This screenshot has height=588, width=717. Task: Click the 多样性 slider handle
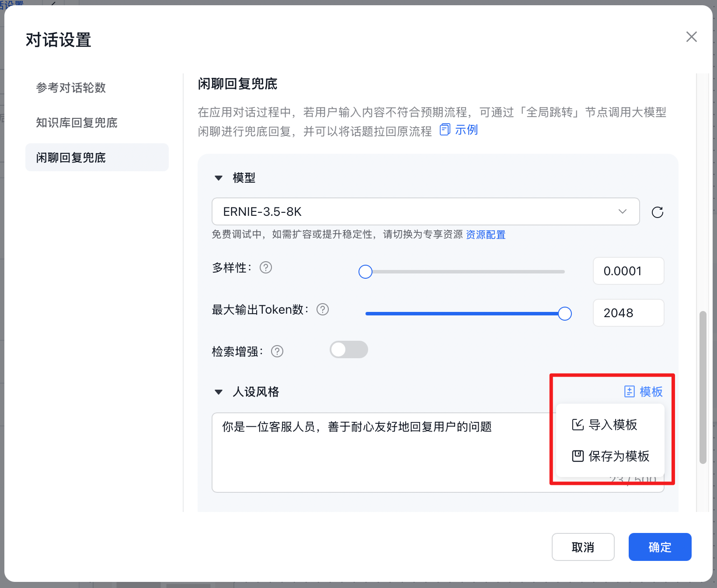pyautogui.click(x=365, y=272)
